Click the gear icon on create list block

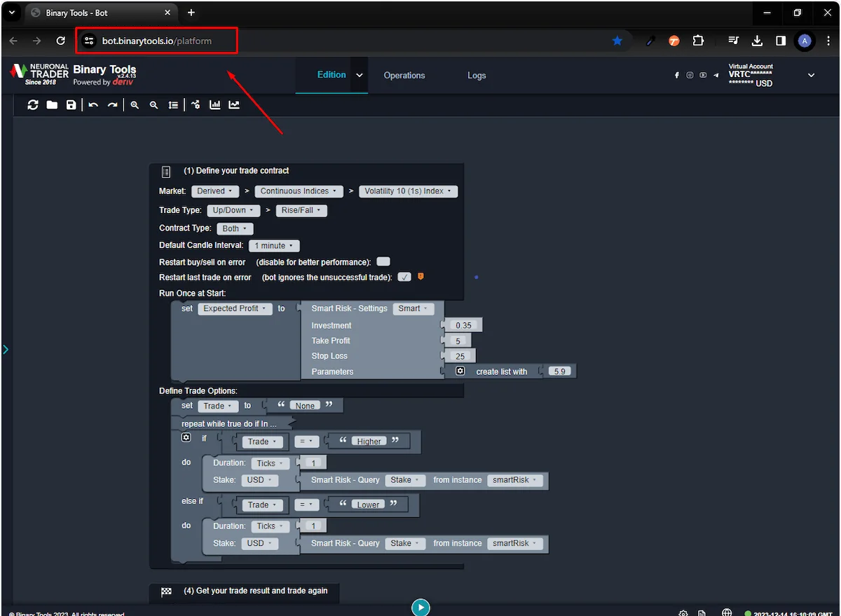pyautogui.click(x=460, y=371)
